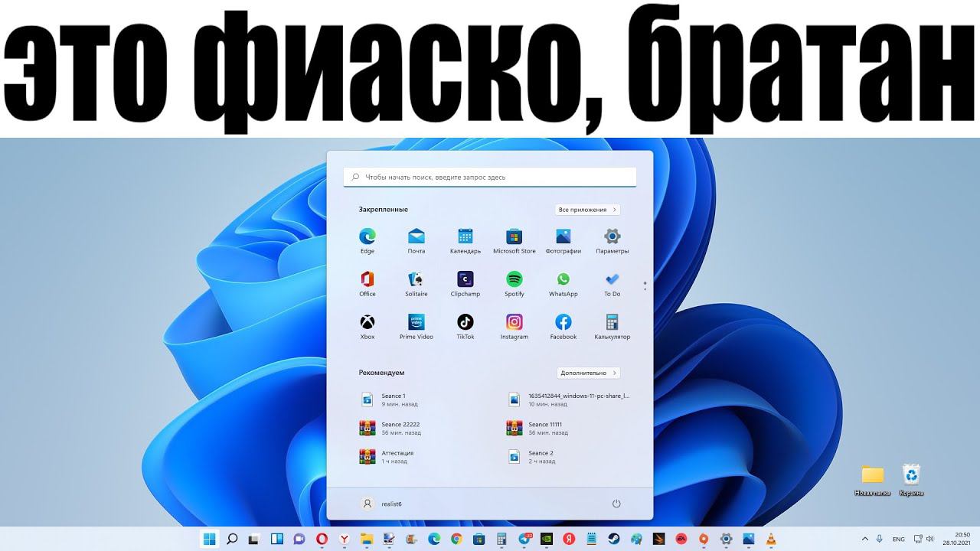Click the search box in the Start menu
This screenshot has width=980, height=551.
pyautogui.click(x=490, y=177)
